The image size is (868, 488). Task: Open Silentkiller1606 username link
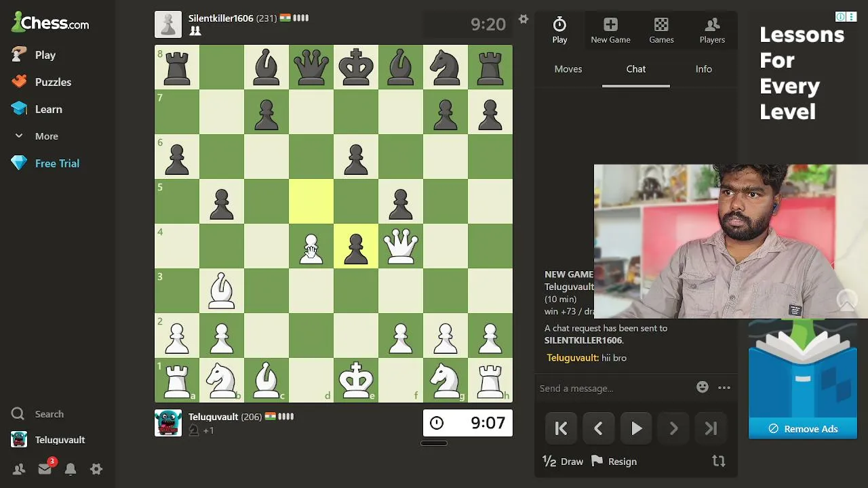(x=220, y=18)
